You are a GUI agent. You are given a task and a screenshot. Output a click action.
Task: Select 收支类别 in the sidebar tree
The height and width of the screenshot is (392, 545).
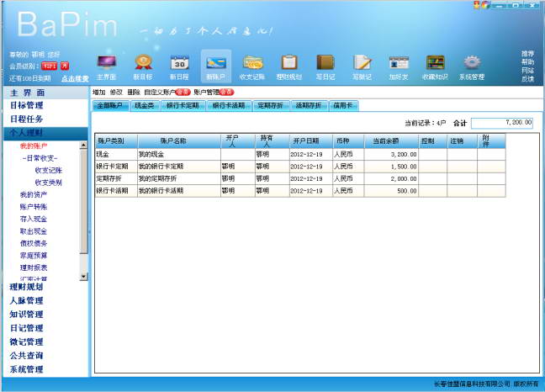click(48, 183)
